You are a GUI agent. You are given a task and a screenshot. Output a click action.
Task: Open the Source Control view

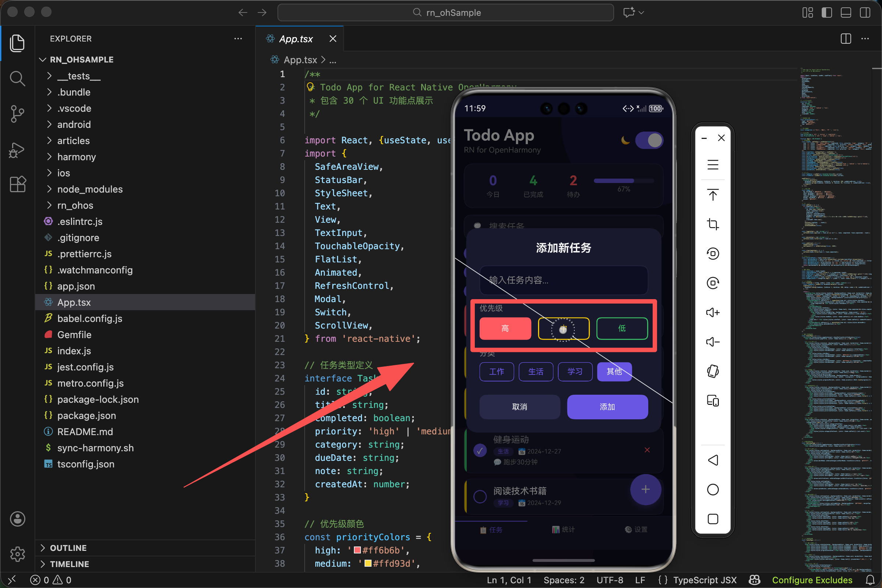click(17, 113)
